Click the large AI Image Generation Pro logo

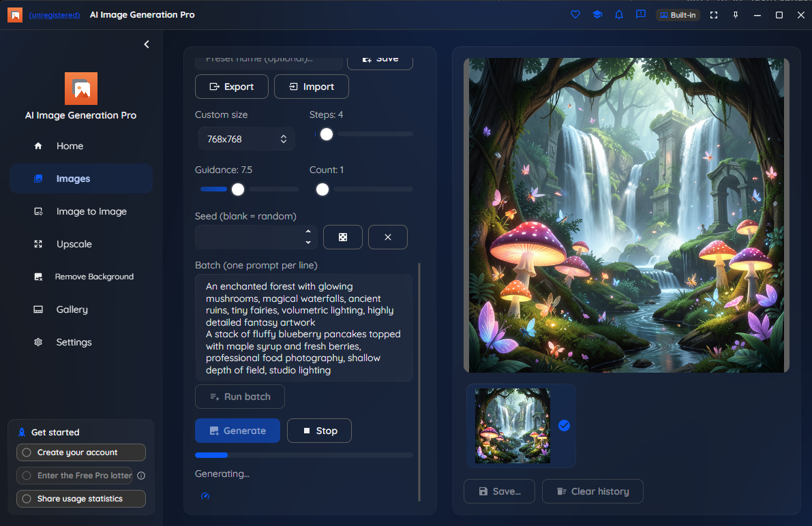80,89
